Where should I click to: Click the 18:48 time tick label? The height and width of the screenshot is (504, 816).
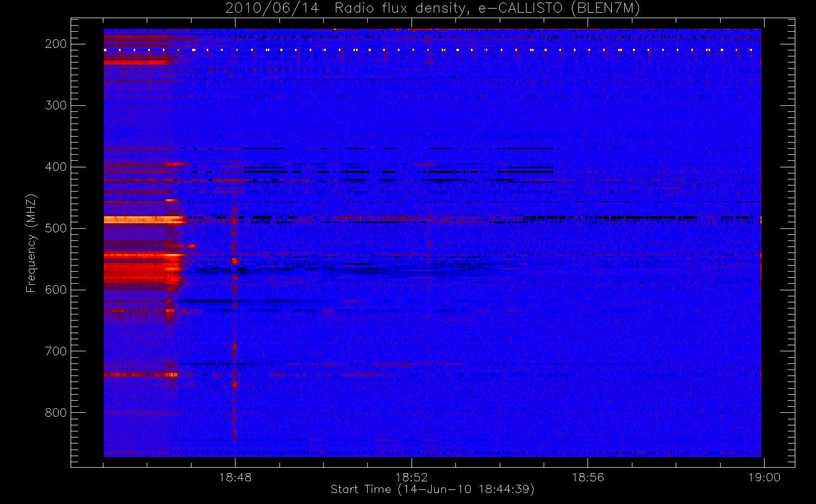235,477
